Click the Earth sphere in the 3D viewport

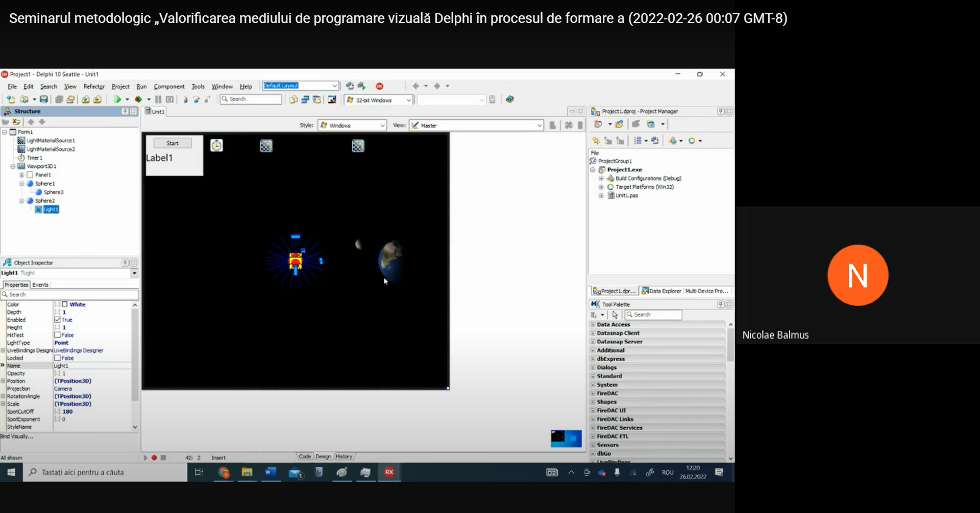pos(391,260)
